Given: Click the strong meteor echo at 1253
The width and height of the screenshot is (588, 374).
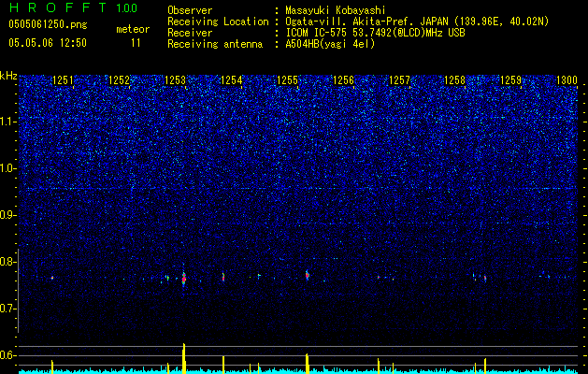Looking at the screenshot, I should pyautogui.click(x=184, y=279).
